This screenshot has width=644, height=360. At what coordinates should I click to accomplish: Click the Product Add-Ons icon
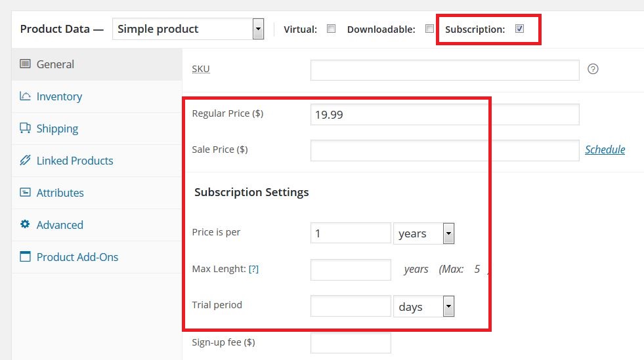[x=26, y=257]
